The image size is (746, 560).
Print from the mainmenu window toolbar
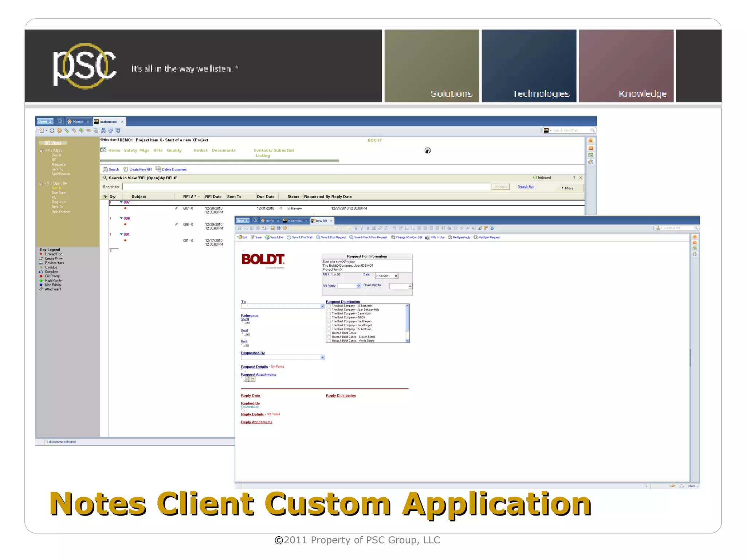pos(52,131)
